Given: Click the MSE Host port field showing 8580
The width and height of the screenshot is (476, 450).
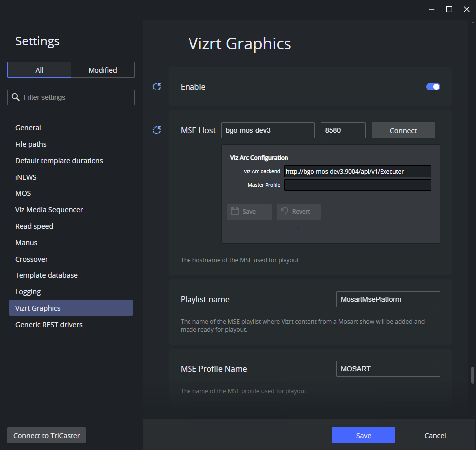Looking at the screenshot, I should tap(342, 130).
